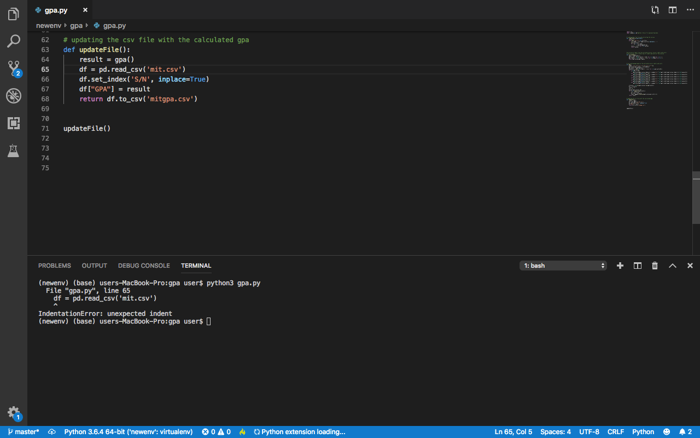
Task: Switch to the PROBLEMS tab
Action: point(54,266)
